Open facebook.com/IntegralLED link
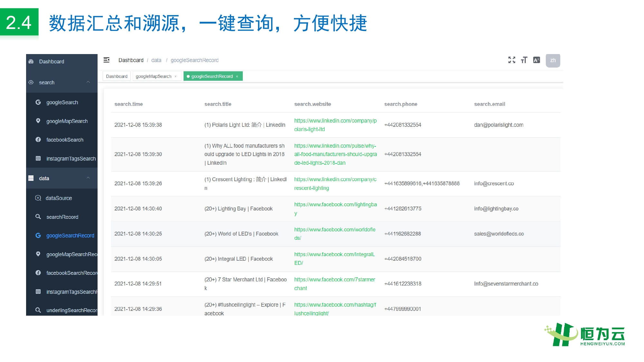 tap(334, 259)
